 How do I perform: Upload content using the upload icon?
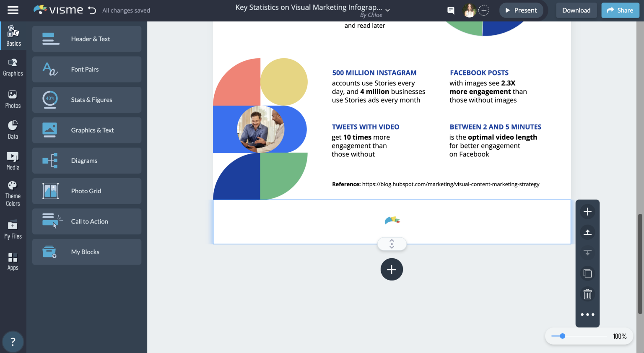(x=587, y=232)
